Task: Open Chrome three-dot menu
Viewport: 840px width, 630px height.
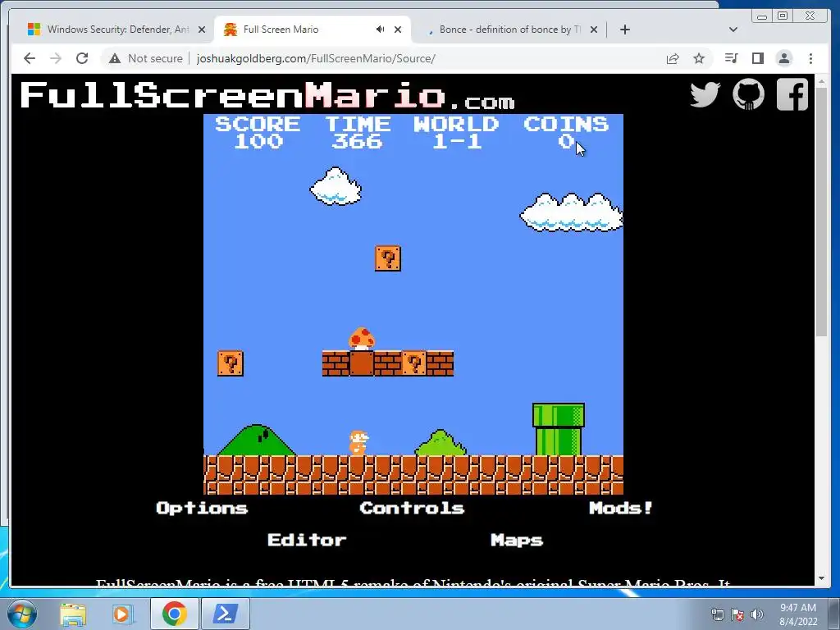Action: [810, 58]
